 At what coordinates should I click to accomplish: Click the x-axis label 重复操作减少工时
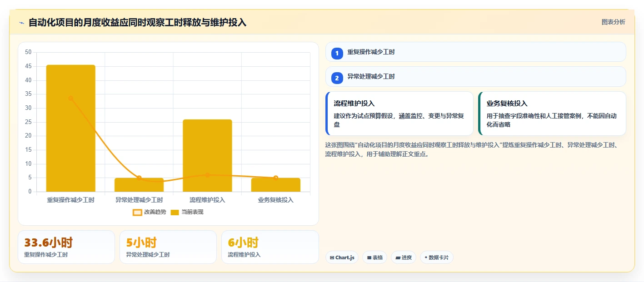pos(71,200)
